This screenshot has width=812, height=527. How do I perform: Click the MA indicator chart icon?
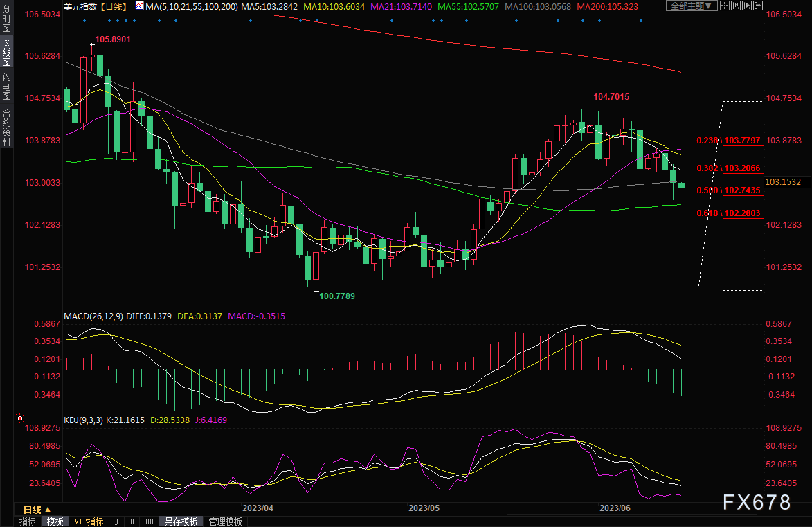[139, 6]
